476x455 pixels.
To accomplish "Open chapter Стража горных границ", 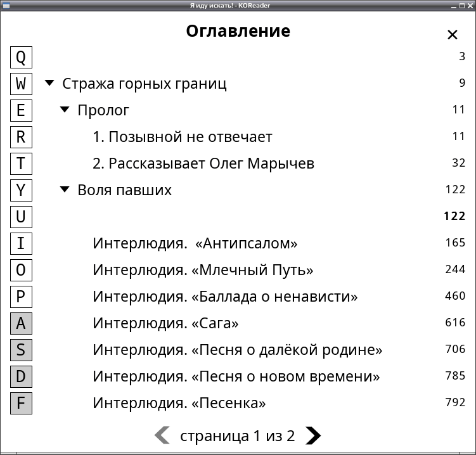I will 145,84.
